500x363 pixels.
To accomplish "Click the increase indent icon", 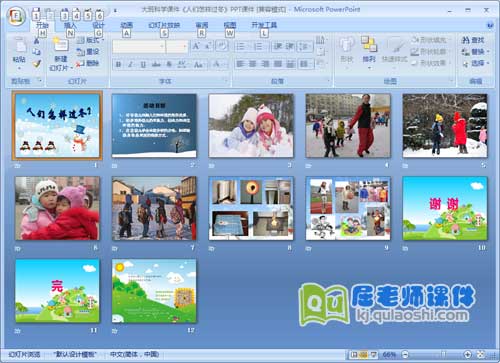I will point(290,46).
